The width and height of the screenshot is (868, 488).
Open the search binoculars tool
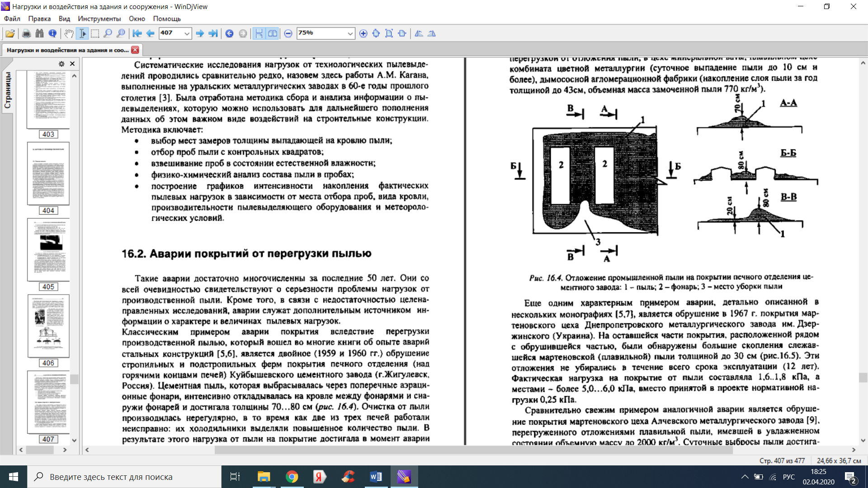click(x=39, y=33)
